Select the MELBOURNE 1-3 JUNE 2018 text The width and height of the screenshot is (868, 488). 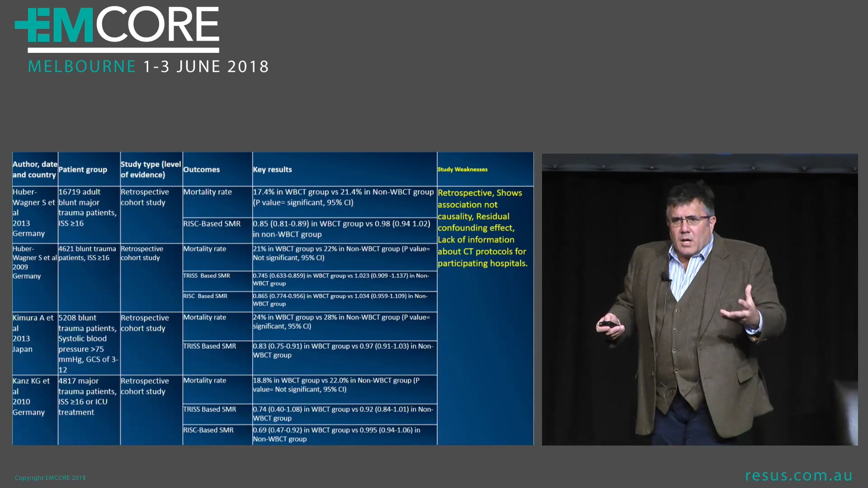(x=148, y=66)
